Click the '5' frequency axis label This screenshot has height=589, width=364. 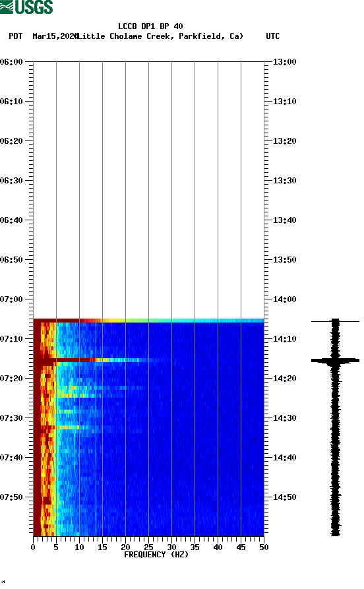coord(56,547)
